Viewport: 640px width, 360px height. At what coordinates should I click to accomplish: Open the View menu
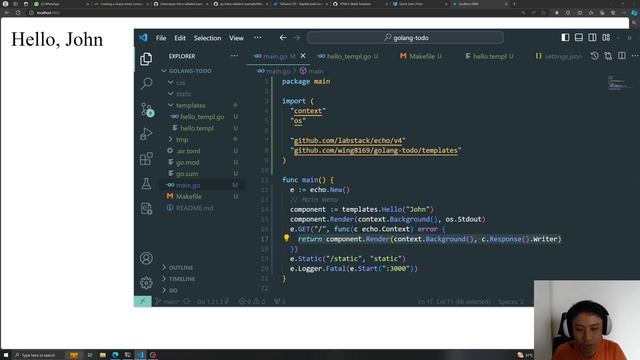point(236,38)
